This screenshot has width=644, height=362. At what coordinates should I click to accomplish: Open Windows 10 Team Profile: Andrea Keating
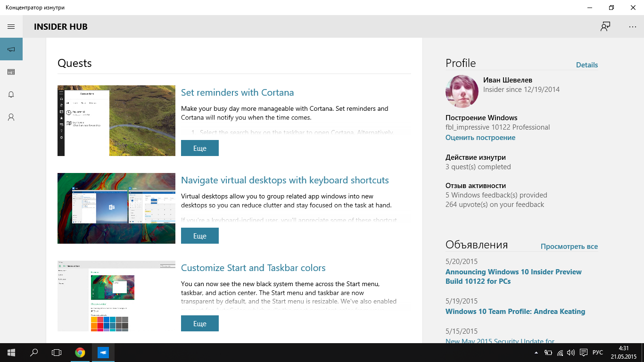pos(515,312)
